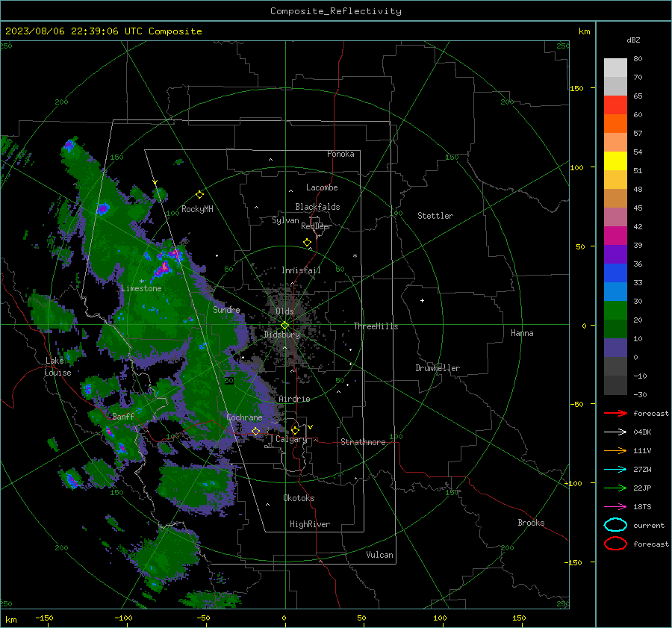This screenshot has width=672, height=628.
Task: Select the Lacombe label on the map
Action: pyautogui.click(x=322, y=187)
